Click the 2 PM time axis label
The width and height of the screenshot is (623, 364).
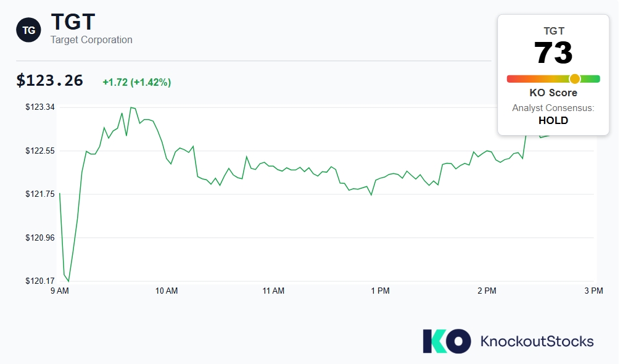487,291
